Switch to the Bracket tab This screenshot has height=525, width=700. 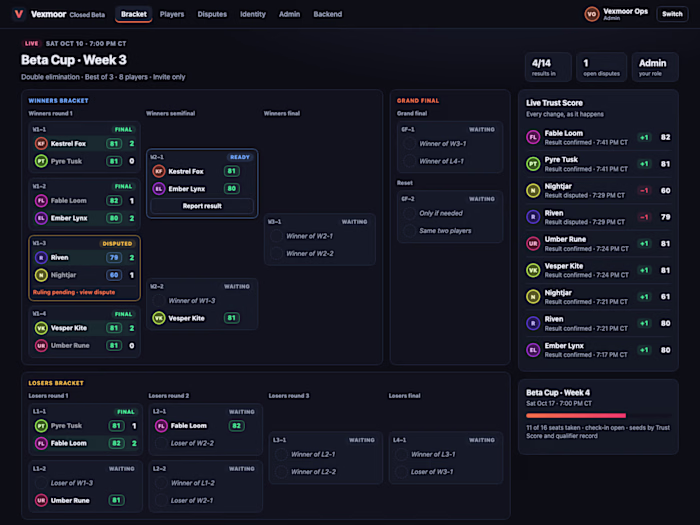133,14
